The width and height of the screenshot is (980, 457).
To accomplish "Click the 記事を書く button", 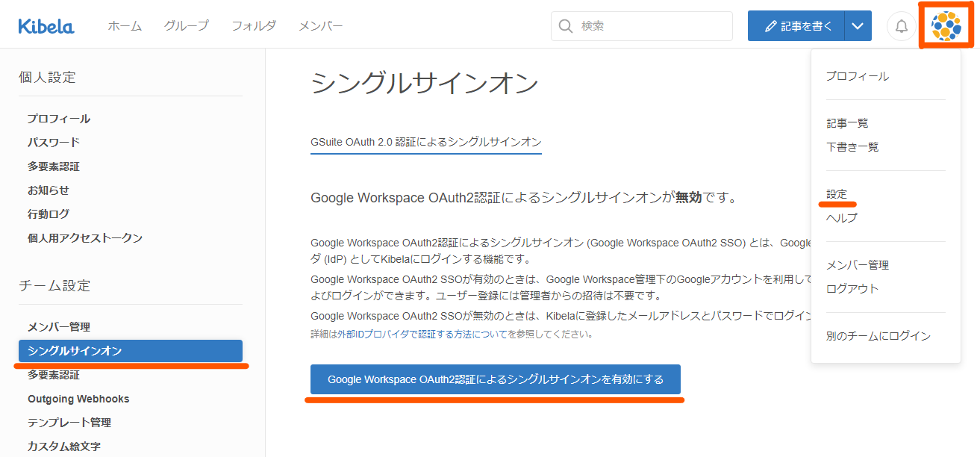I will tap(797, 26).
